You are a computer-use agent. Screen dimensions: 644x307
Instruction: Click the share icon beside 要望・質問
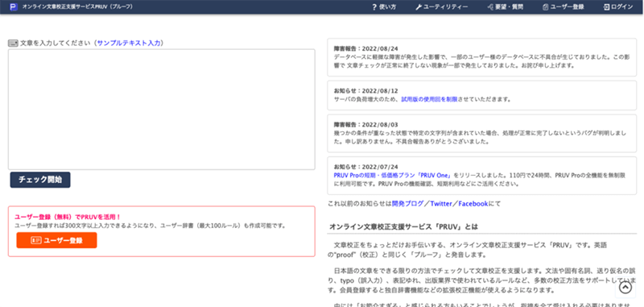click(x=490, y=7)
